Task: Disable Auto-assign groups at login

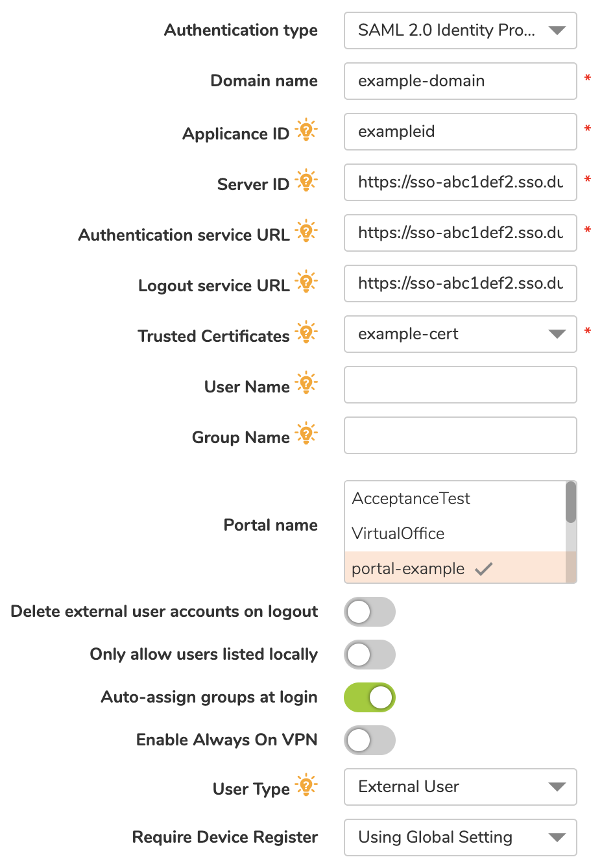Action: click(x=370, y=697)
